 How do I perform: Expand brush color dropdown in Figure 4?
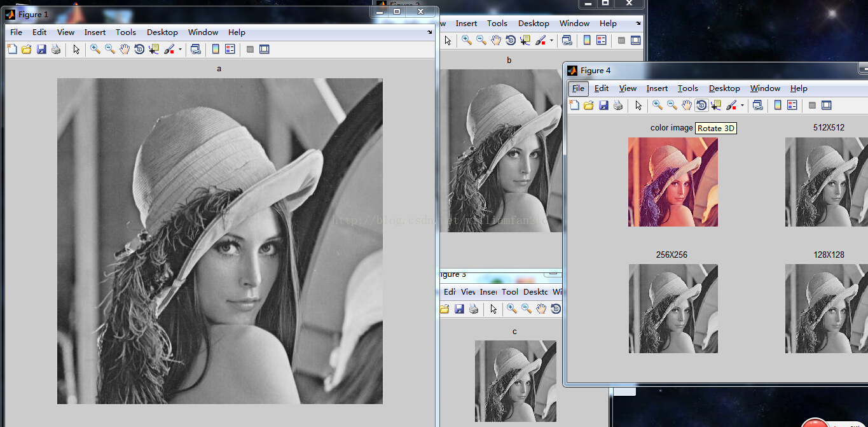point(742,105)
